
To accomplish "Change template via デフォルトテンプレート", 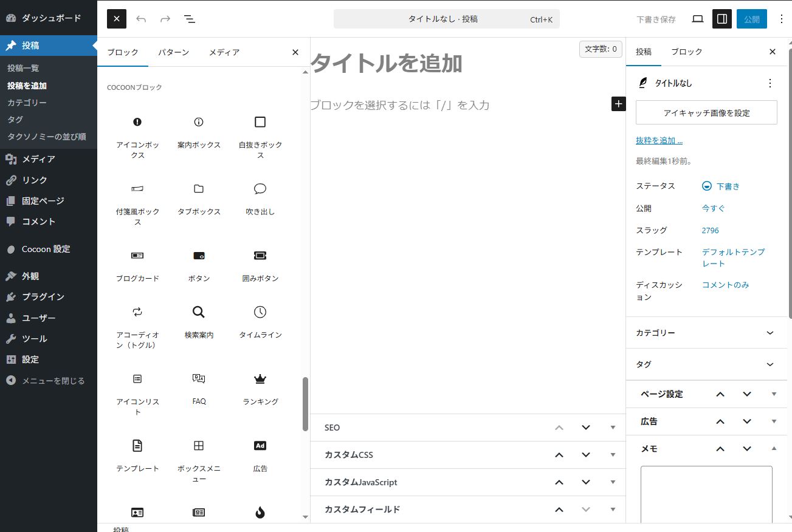I will pyautogui.click(x=734, y=257).
